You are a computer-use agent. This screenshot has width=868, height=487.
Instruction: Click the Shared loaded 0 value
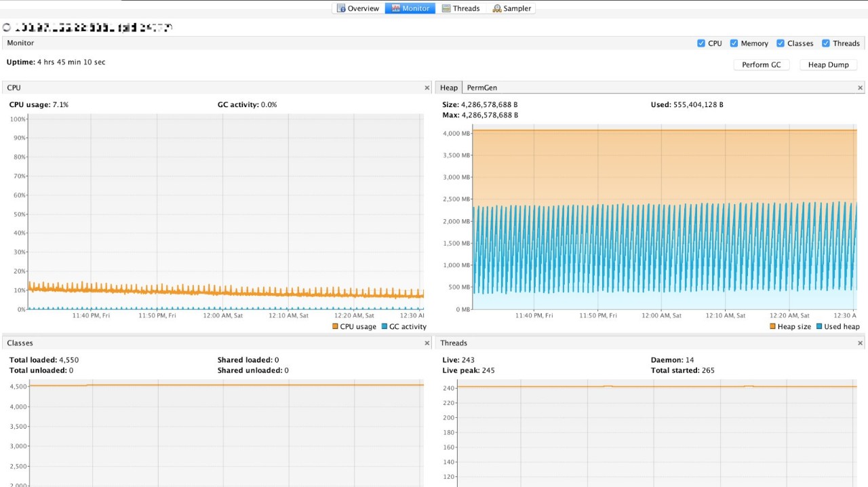tap(277, 360)
